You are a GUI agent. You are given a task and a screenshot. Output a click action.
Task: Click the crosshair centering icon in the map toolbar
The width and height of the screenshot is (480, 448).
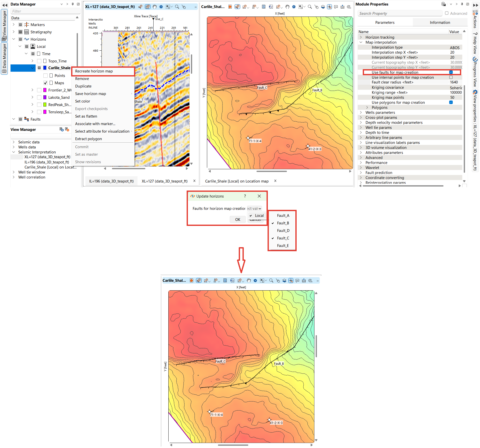click(329, 7)
